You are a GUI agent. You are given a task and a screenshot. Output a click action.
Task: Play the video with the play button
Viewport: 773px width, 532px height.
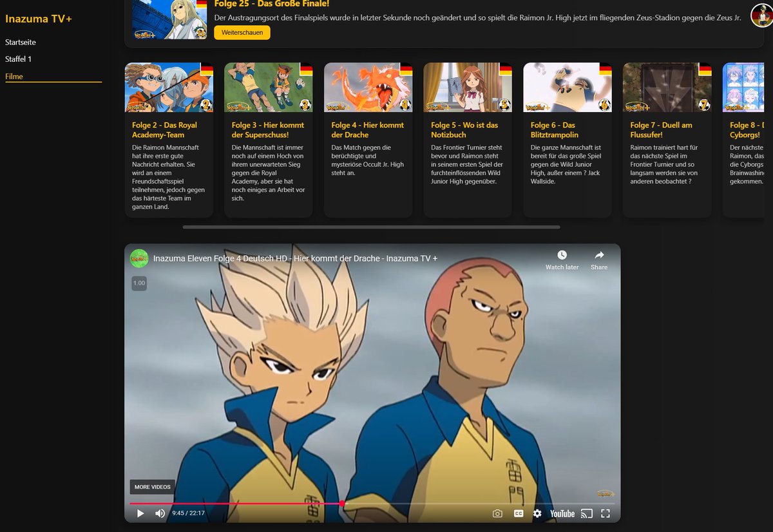tap(140, 513)
